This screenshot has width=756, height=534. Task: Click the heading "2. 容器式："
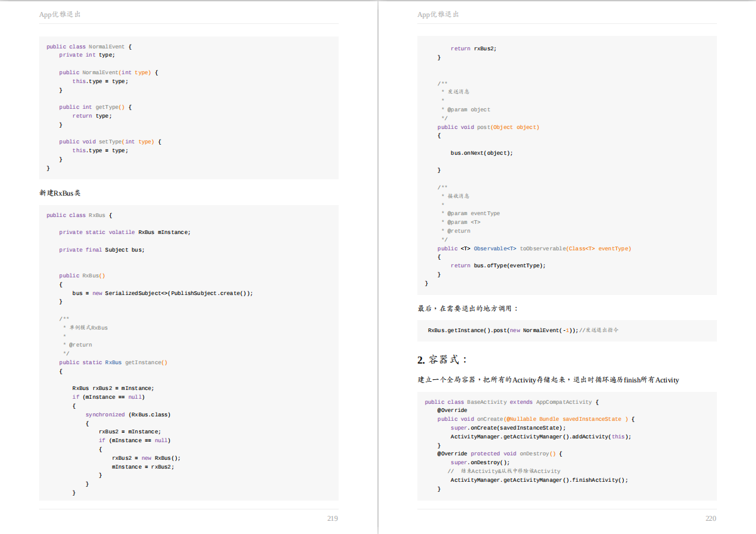tap(443, 360)
